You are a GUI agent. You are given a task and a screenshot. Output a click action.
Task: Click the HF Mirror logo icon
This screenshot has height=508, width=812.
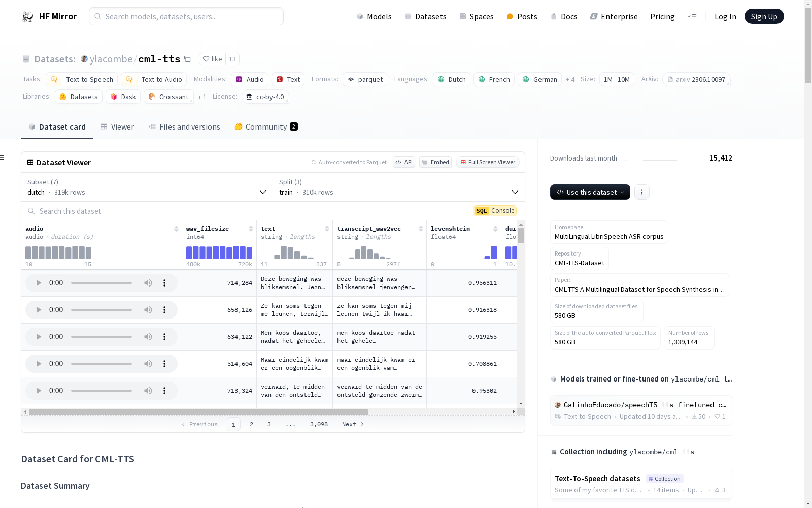(x=28, y=17)
